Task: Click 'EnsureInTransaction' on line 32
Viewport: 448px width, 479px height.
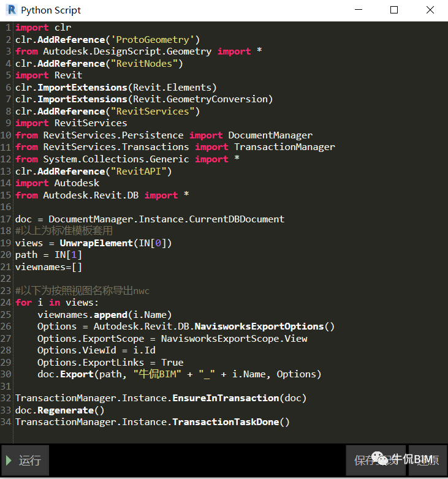Action: 226,398
